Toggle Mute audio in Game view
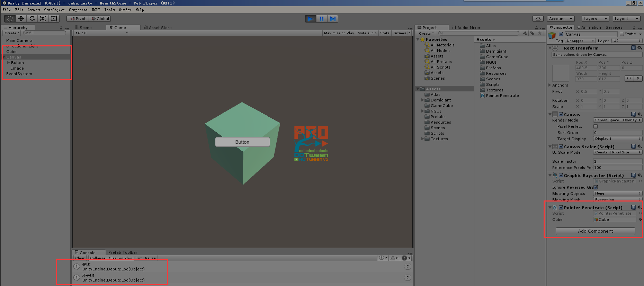 point(367,33)
